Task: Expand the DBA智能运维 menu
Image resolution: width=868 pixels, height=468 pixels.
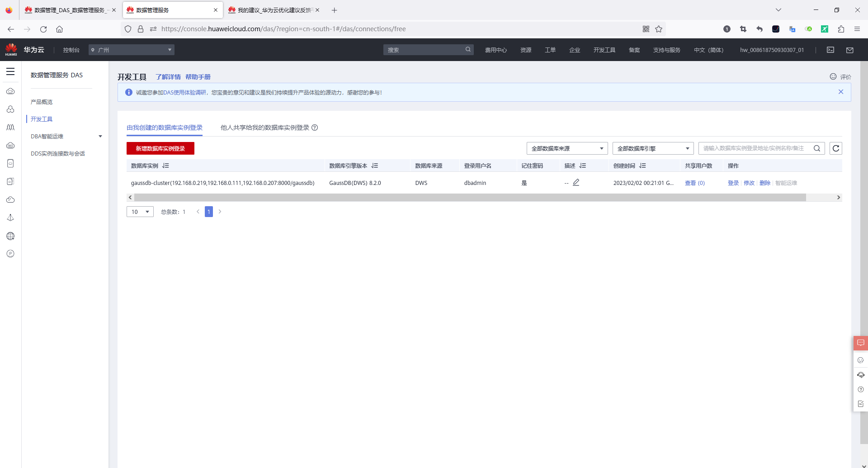Action: tap(66, 136)
